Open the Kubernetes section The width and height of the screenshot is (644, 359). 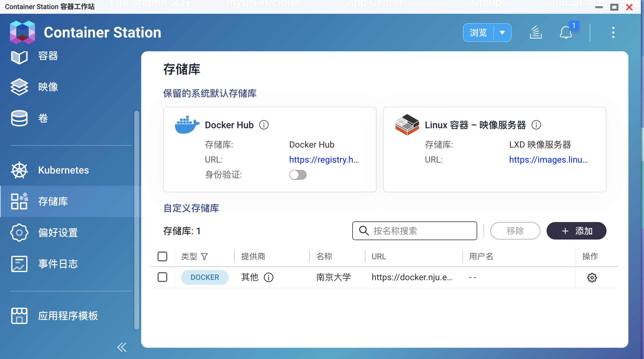[x=70, y=170]
